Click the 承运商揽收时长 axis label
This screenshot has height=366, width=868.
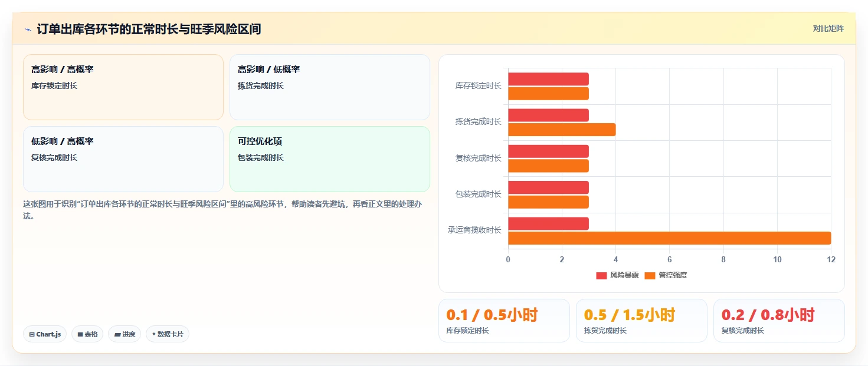coord(474,230)
